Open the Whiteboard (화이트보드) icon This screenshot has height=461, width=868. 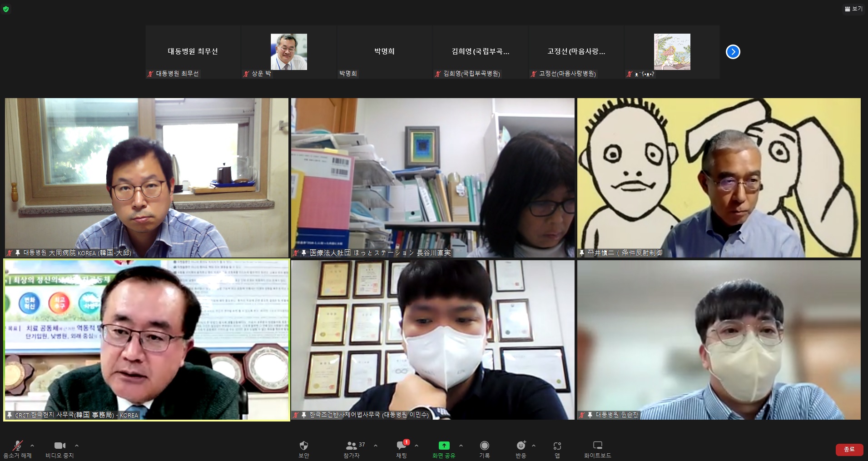click(x=598, y=446)
